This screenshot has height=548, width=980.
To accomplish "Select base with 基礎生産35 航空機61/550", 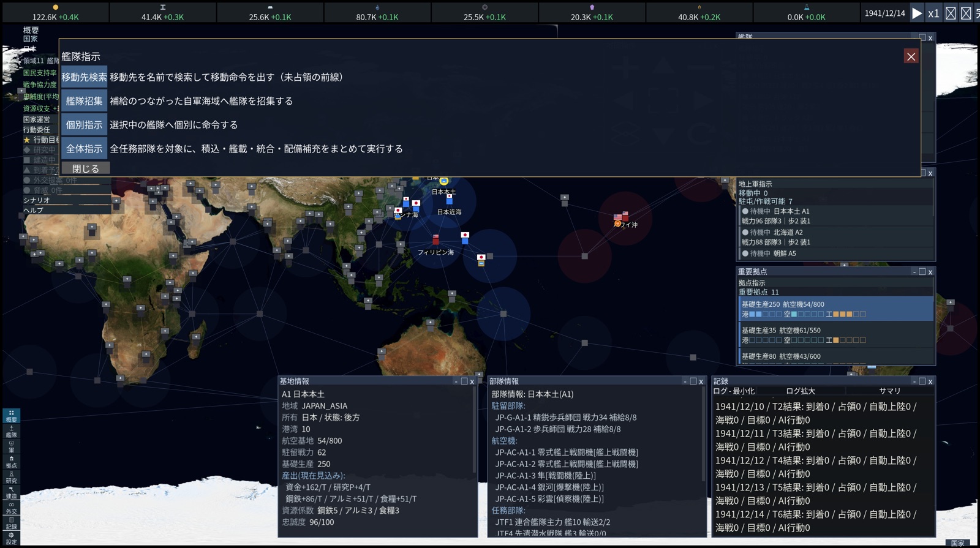I will (x=835, y=335).
